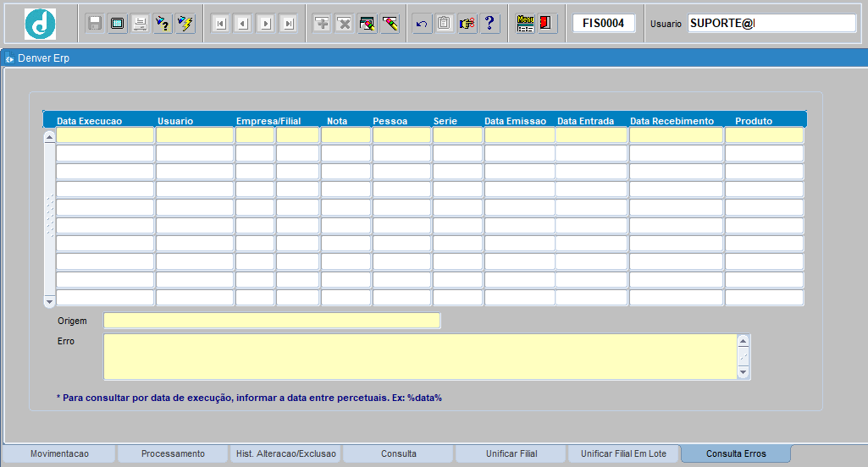Screen dimensions: 868x467
Task: Click the grid scrollbar down arrow
Action: coord(49,301)
